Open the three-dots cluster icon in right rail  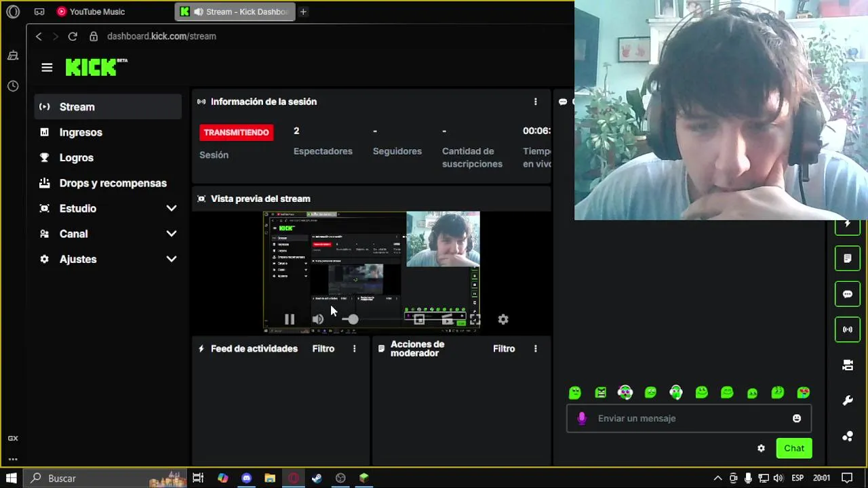[x=848, y=436]
